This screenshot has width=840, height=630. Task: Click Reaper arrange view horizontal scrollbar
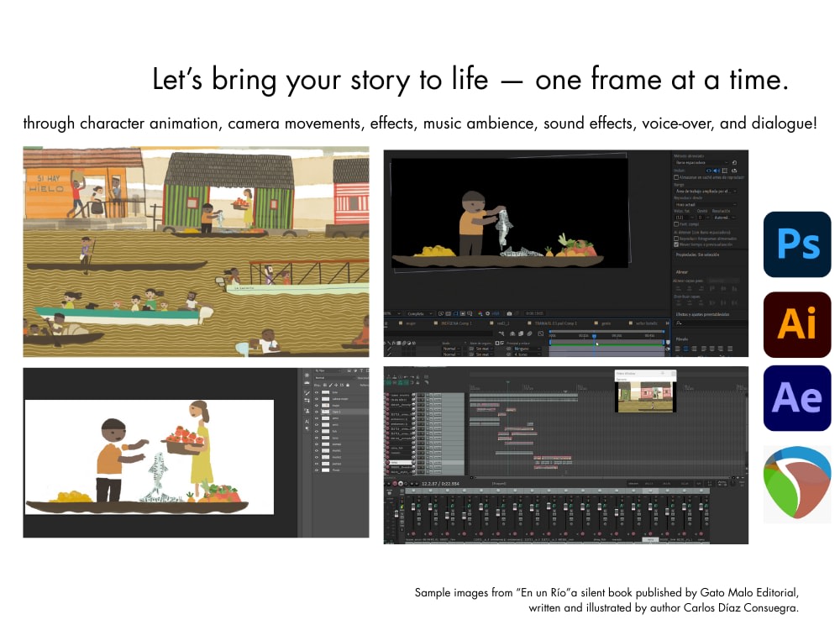pos(601,477)
